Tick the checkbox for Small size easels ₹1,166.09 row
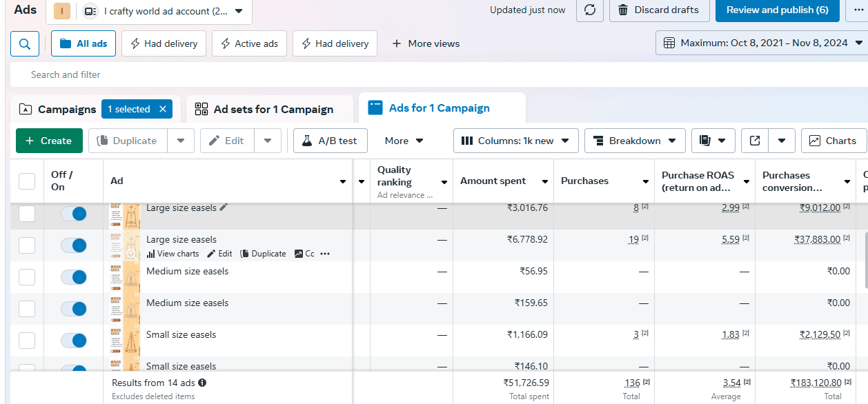Image resolution: width=868 pixels, height=404 pixels. click(x=27, y=341)
